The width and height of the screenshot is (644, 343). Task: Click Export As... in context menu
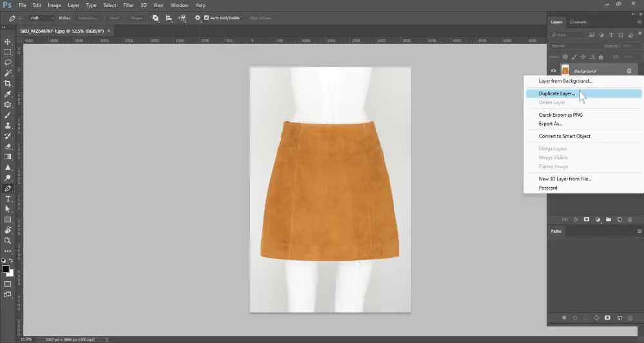tap(551, 124)
